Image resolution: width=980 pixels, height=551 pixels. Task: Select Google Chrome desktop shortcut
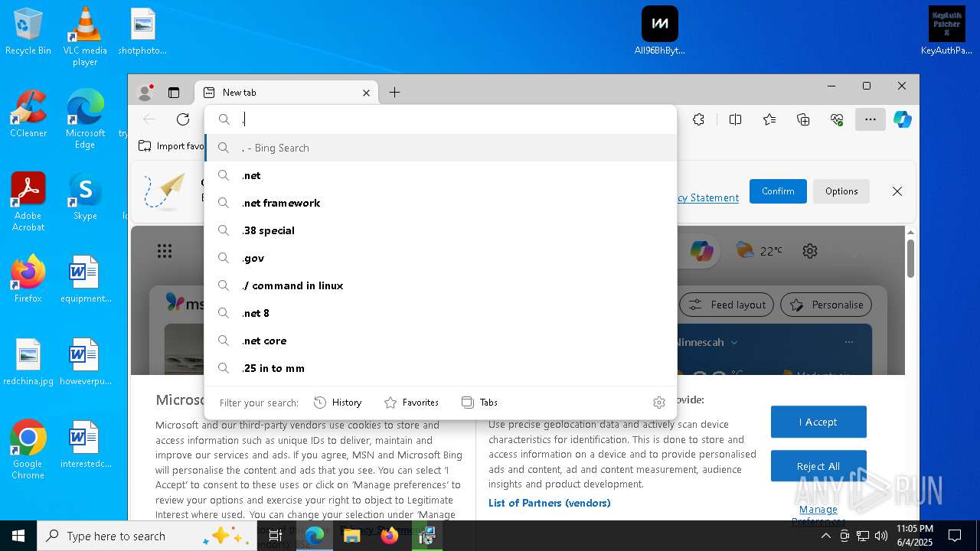tap(28, 449)
